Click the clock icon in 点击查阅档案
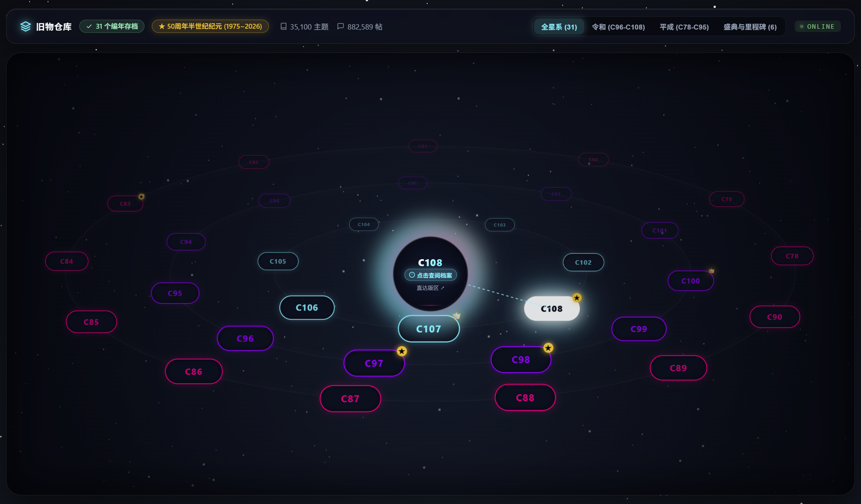 (x=412, y=275)
